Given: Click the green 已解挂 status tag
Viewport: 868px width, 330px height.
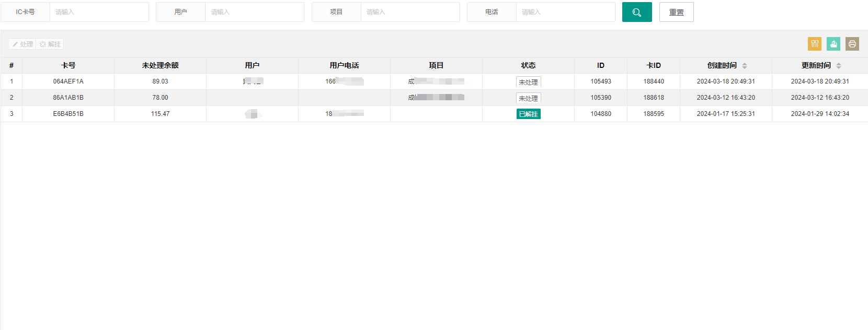Looking at the screenshot, I should tap(528, 114).
